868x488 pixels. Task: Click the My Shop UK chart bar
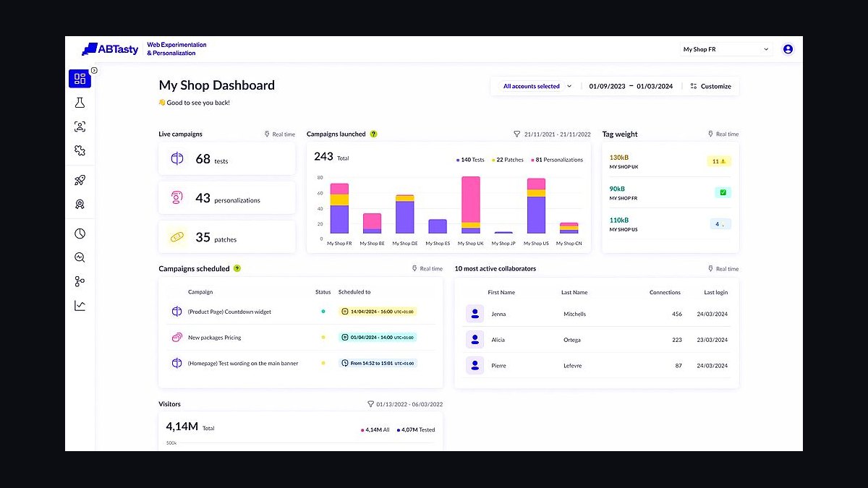pos(471,205)
